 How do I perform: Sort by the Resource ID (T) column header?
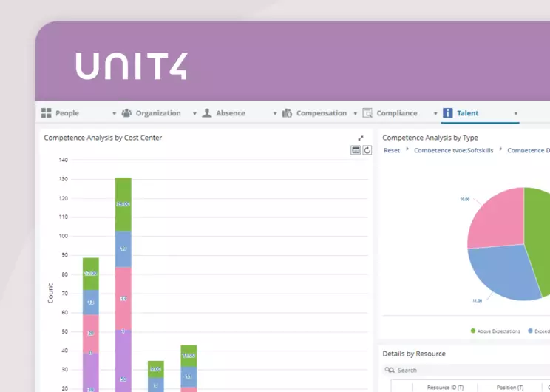tap(445, 388)
